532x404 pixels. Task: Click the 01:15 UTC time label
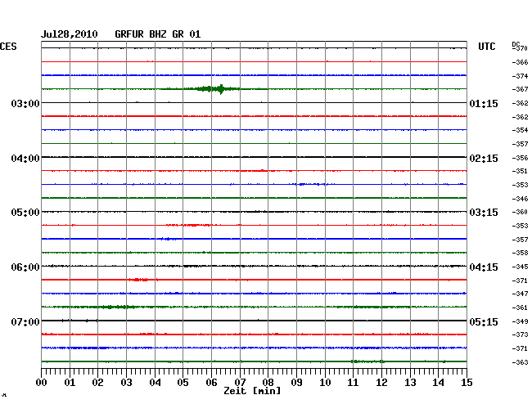pos(484,103)
